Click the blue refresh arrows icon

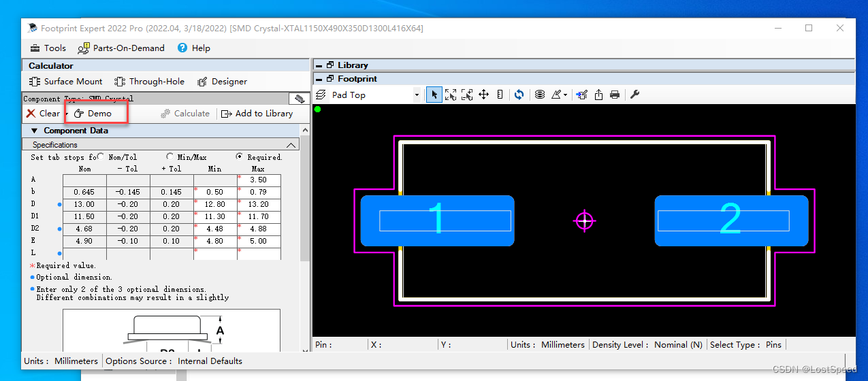519,95
